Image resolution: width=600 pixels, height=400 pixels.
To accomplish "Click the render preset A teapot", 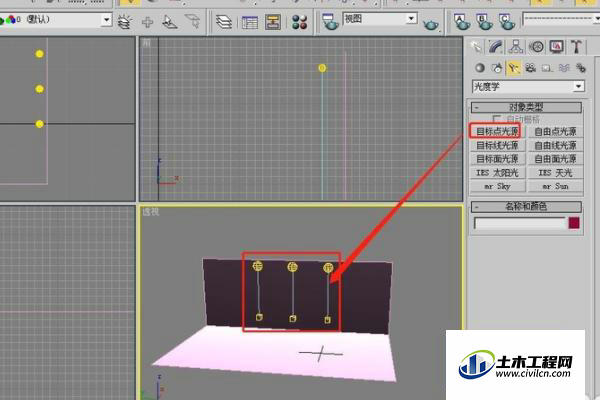I will [x=462, y=22].
